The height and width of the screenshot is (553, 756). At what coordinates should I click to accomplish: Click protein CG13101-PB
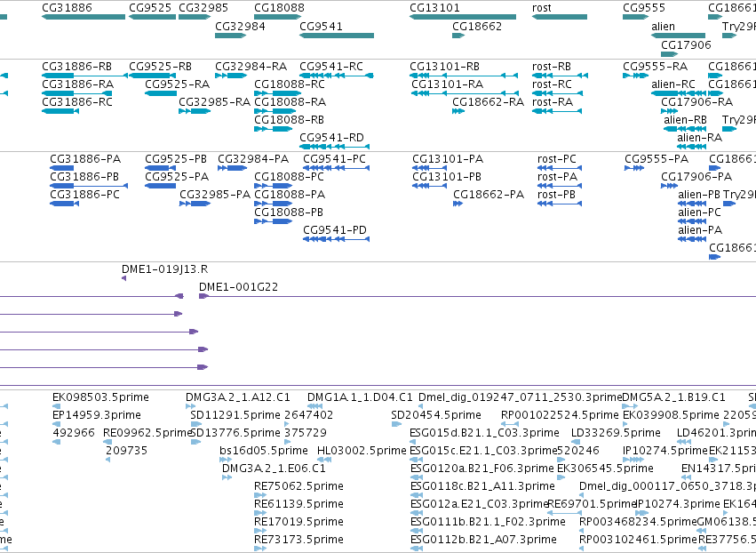tap(430, 186)
